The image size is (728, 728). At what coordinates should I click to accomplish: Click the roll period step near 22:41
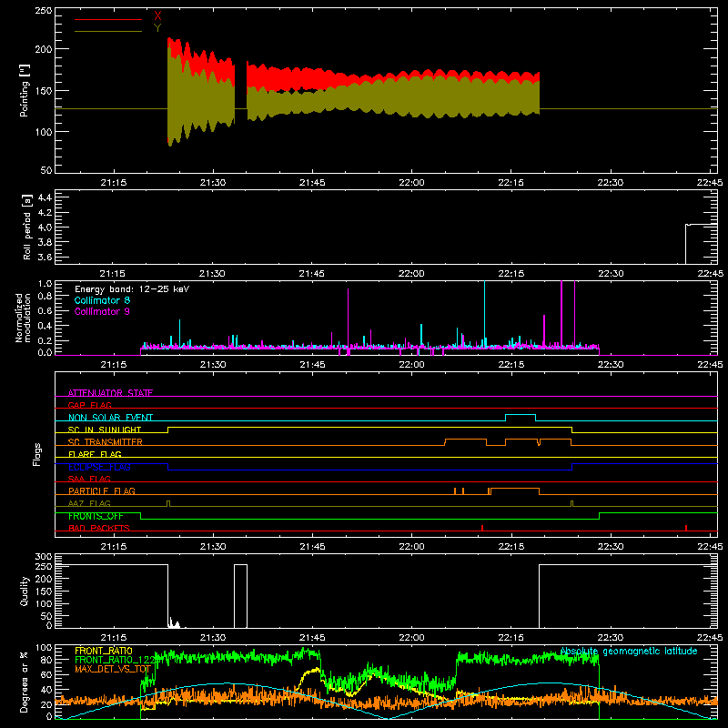(x=686, y=244)
